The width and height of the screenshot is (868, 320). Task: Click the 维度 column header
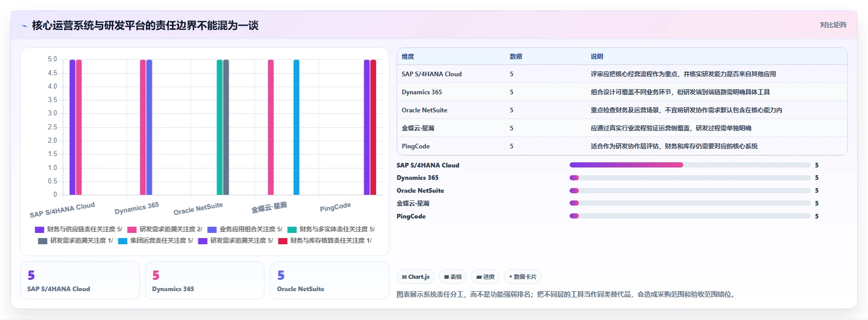point(408,57)
